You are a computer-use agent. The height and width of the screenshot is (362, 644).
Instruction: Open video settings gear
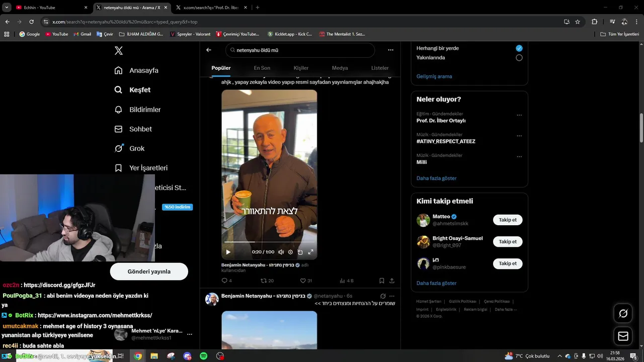tap(290, 252)
